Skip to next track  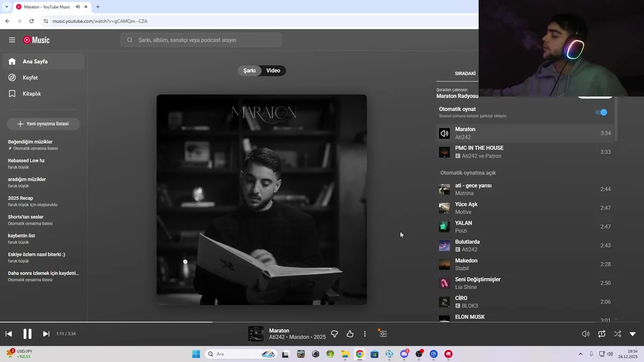pos(46,334)
